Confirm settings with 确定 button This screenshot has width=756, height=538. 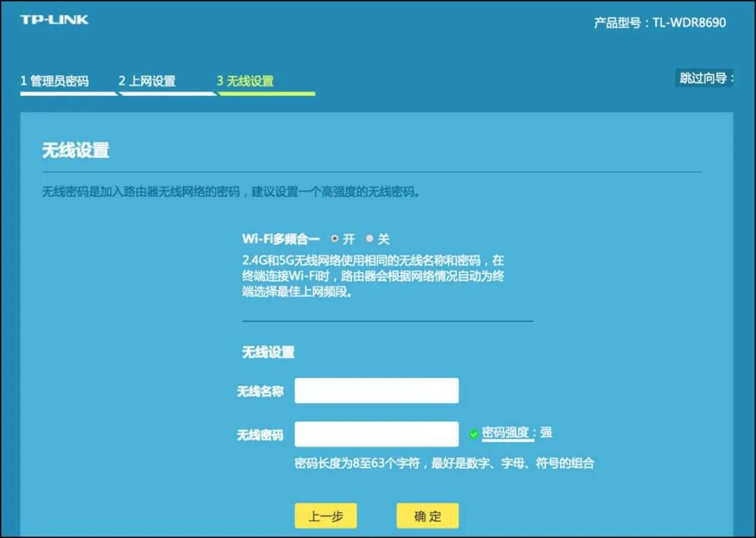point(428,516)
